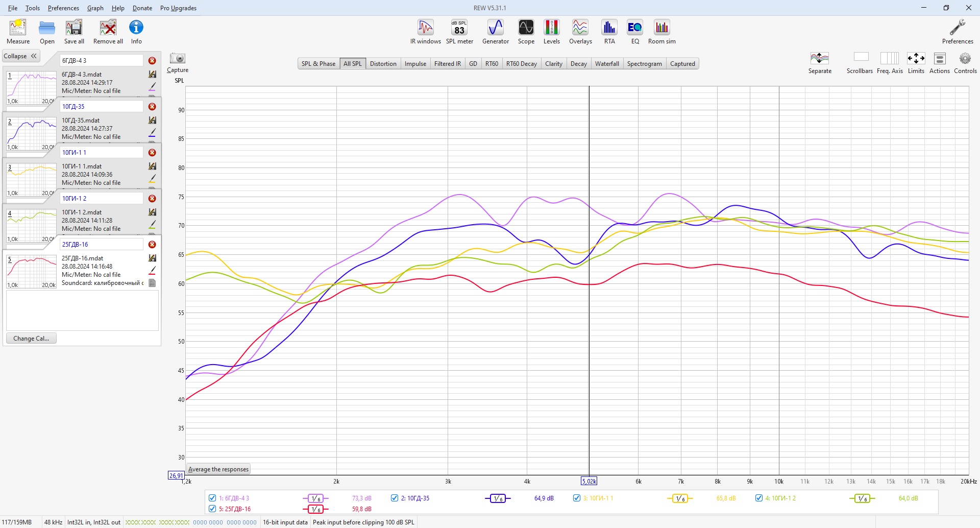This screenshot has height=528, width=980.
Task: Capture the graph as an image
Action: click(x=178, y=63)
